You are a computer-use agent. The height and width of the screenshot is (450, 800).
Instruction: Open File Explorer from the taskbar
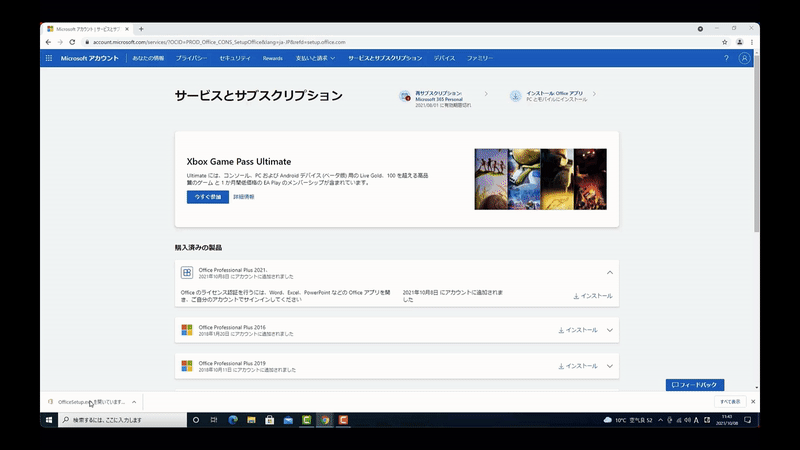click(251, 420)
